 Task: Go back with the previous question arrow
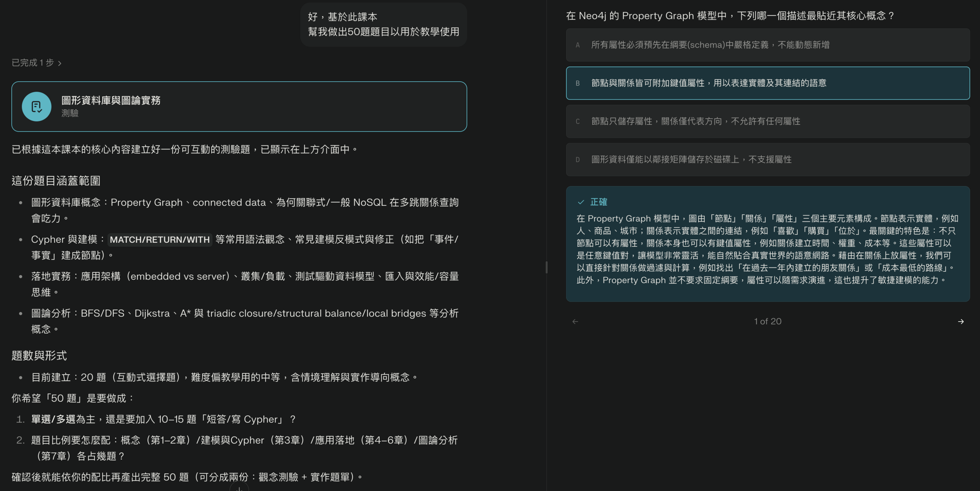[x=575, y=322]
